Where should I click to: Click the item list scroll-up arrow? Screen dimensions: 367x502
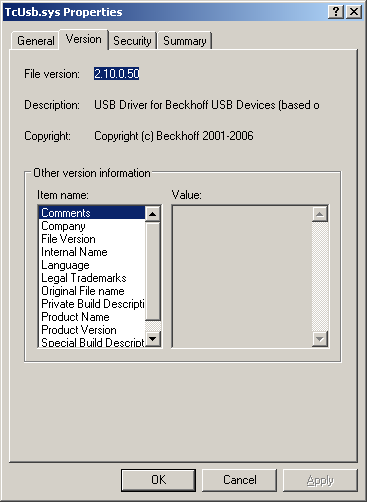(x=153, y=214)
